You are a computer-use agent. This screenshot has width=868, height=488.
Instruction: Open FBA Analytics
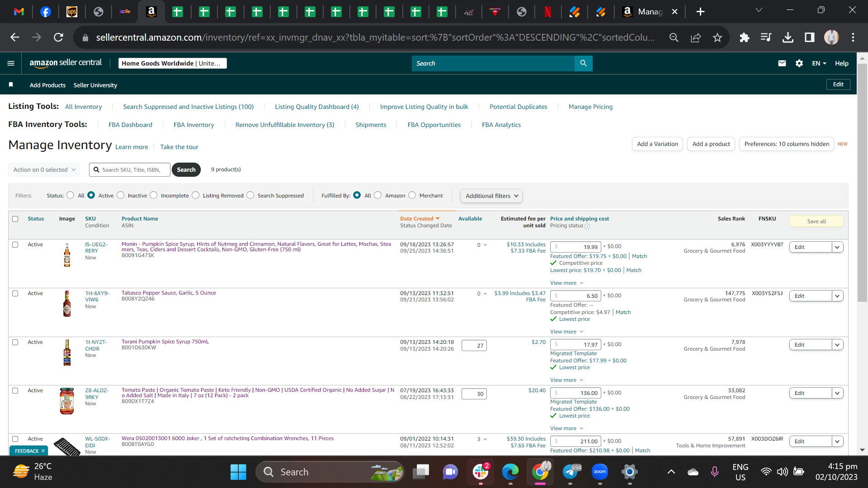[x=501, y=125]
